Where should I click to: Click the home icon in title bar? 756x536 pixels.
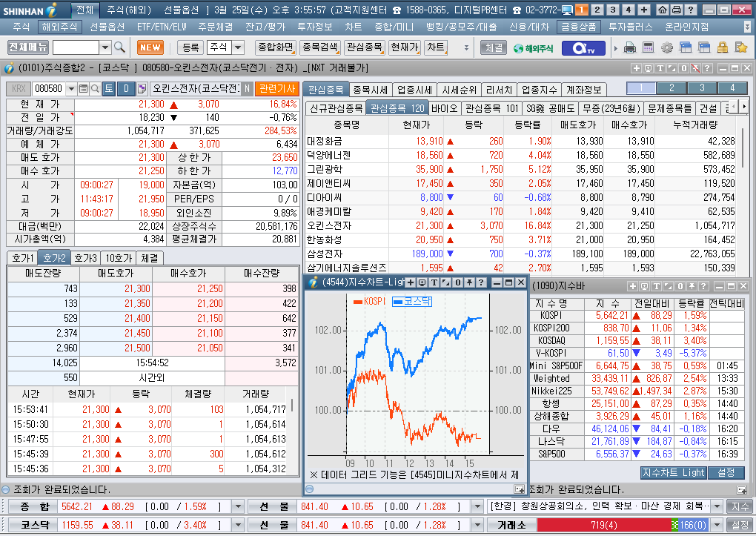[663, 9]
